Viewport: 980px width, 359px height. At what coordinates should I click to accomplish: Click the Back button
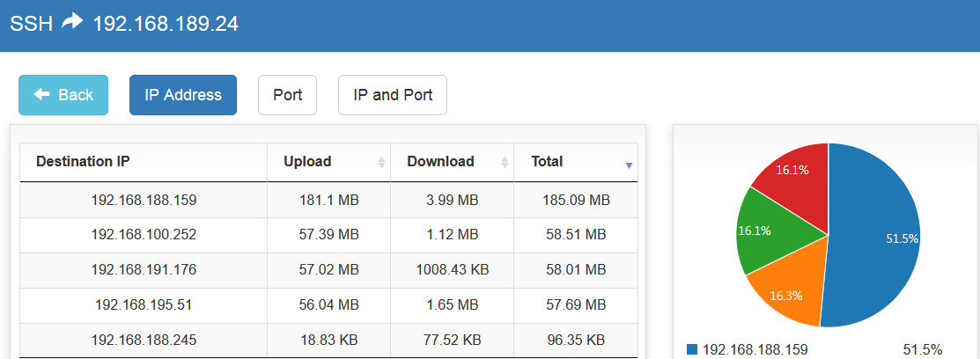pyautogui.click(x=63, y=95)
